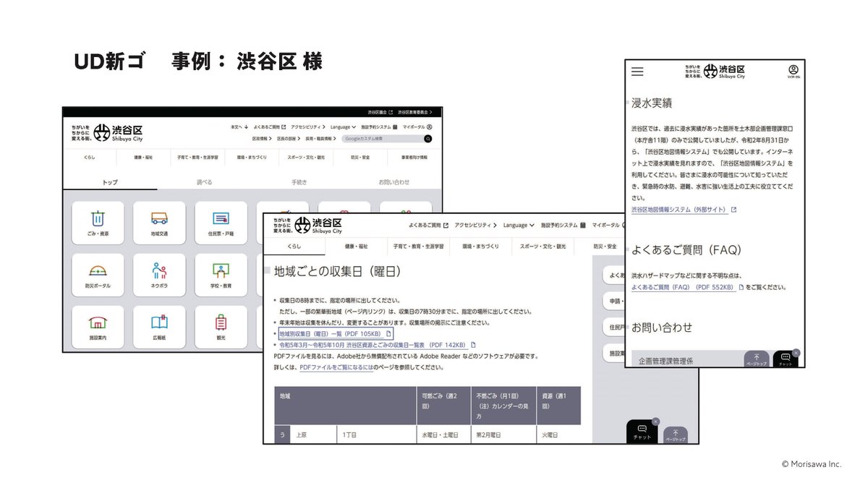Click the 上原 cell in the collection table

coord(315,435)
